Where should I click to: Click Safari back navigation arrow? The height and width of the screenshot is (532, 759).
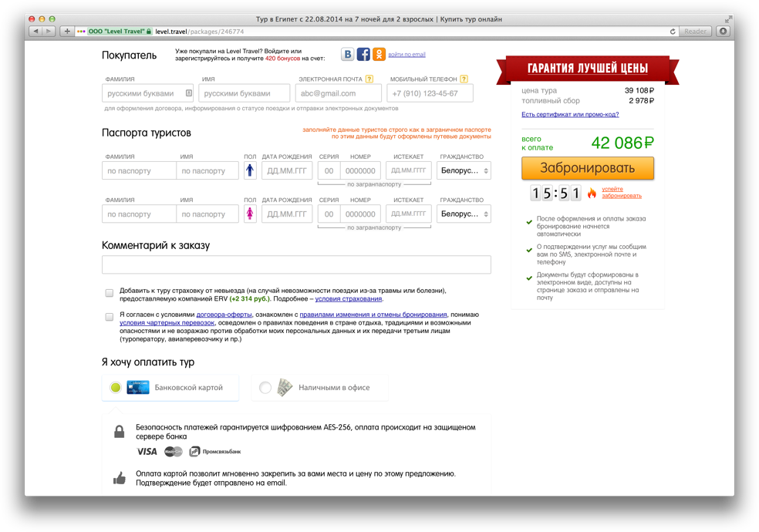point(36,32)
